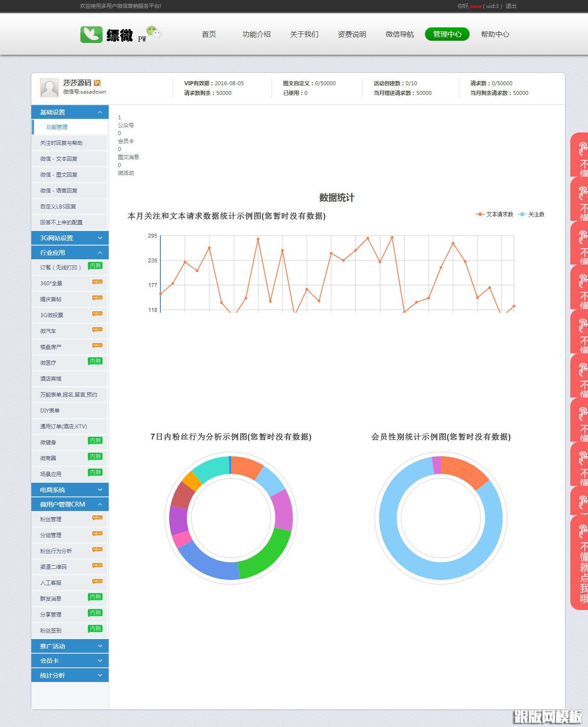Viewport: 588px width, 727px height.
Task: Click the 退出 logout link
Action: pos(511,6)
